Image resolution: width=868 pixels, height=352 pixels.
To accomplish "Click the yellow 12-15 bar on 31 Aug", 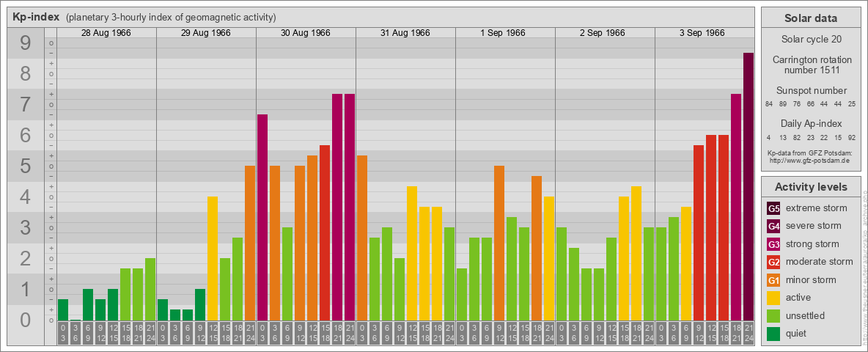I will tap(412, 254).
